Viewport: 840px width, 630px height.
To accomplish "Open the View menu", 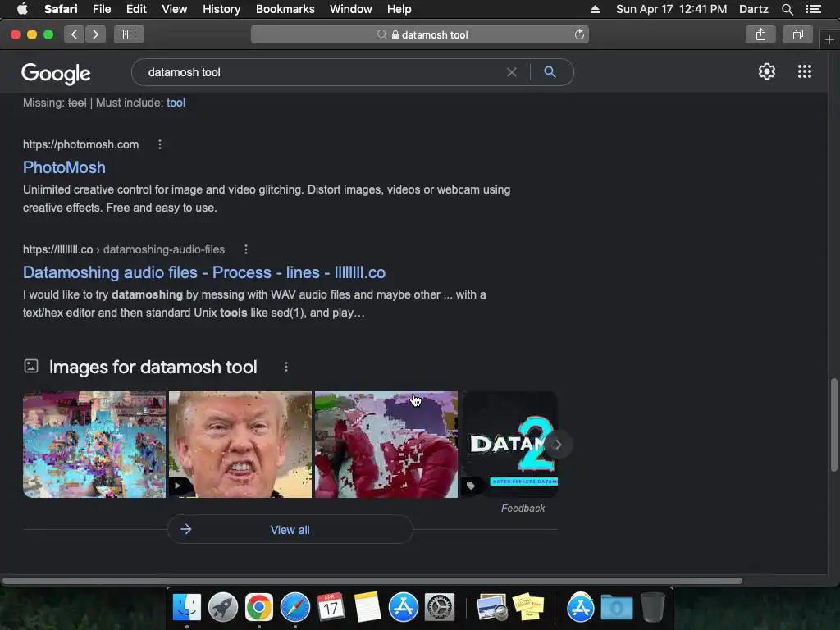I will (174, 9).
